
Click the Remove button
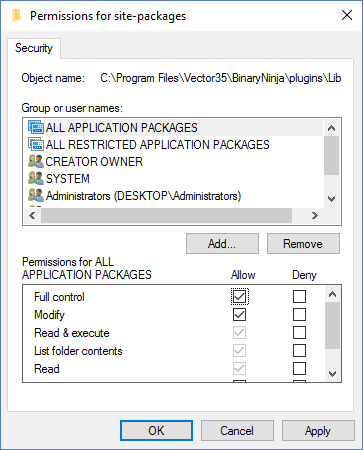point(303,244)
